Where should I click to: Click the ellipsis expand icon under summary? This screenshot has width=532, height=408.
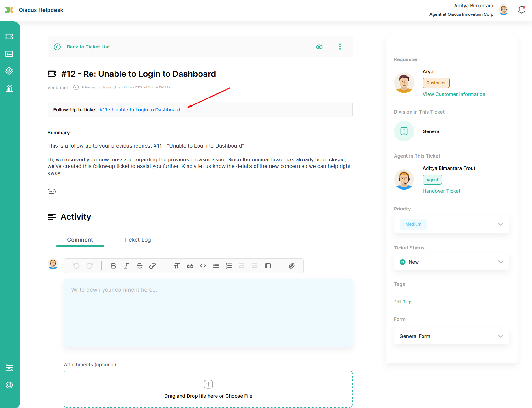[52, 191]
